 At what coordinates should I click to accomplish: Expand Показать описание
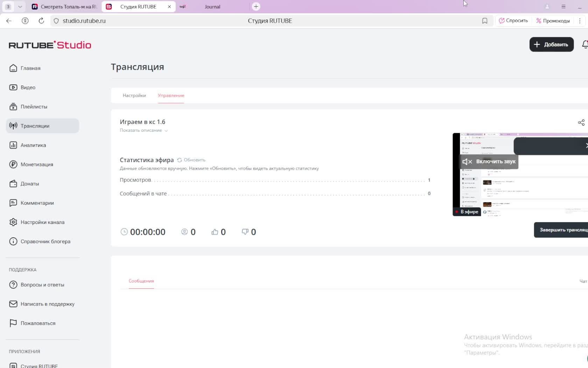click(x=143, y=130)
